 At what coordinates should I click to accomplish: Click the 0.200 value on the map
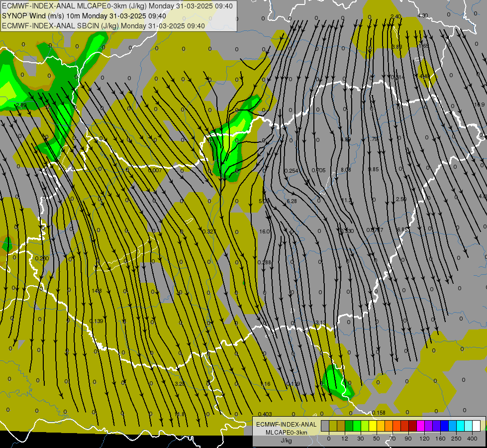[42, 258]
